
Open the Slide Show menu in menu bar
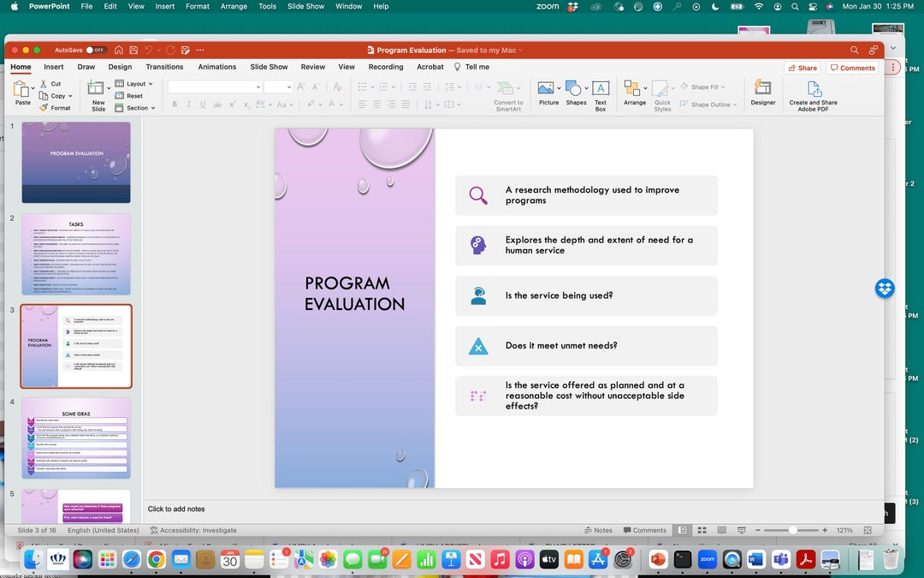(305, 6)
